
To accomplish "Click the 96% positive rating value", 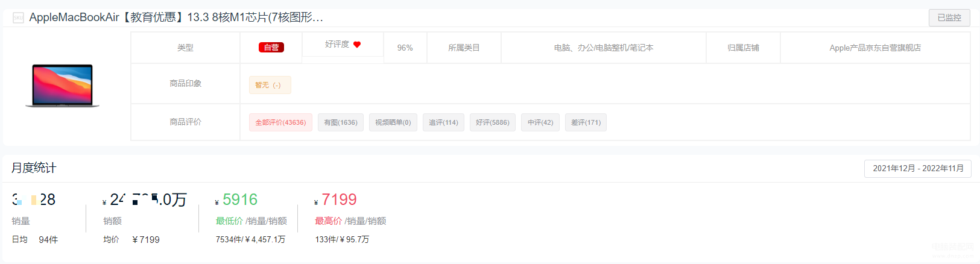I will point(405,48).
